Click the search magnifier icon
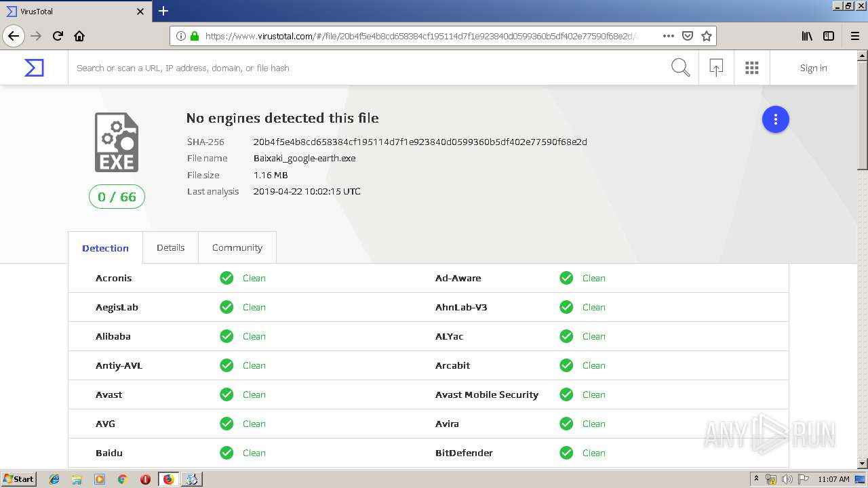The width and height of the screenshot is (868, 488). point(680,68)
